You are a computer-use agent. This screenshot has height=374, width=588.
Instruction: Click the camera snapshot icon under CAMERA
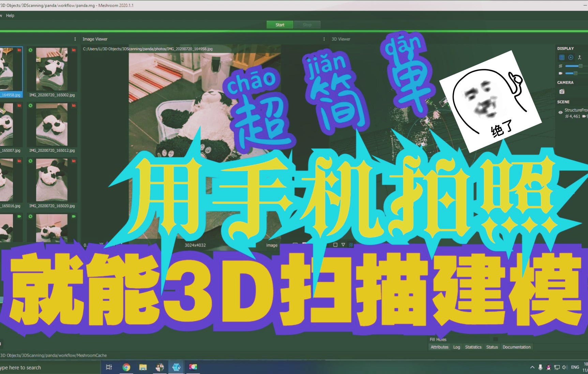click(x=562, y=91)
